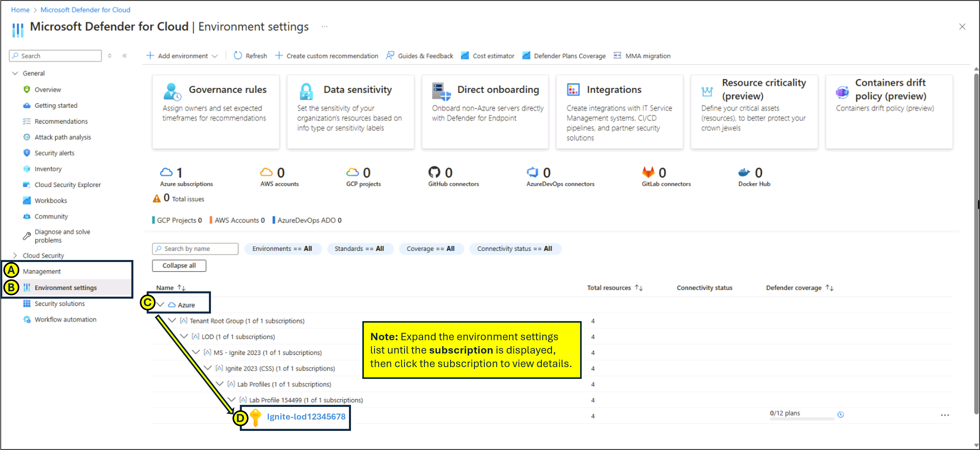Select Recommendations in the sidebar
980x450 pixels.
61,121
